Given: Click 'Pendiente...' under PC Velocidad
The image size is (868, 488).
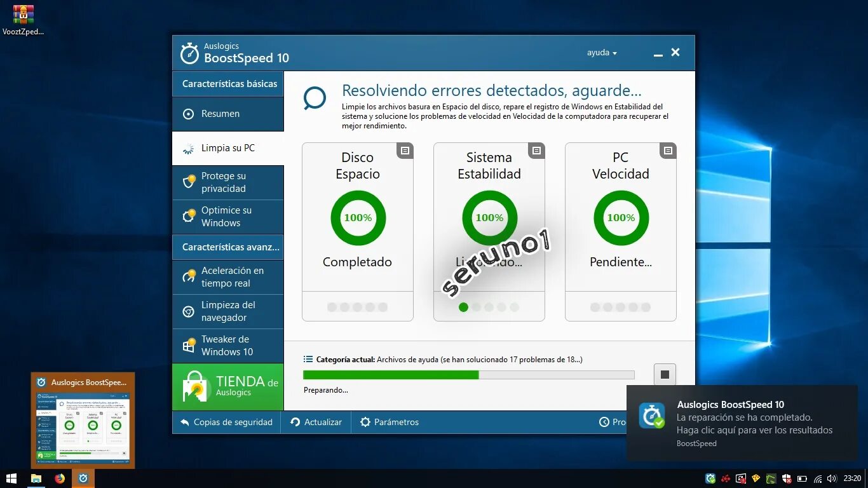Looking at the screenshot, I should (621, 262).
